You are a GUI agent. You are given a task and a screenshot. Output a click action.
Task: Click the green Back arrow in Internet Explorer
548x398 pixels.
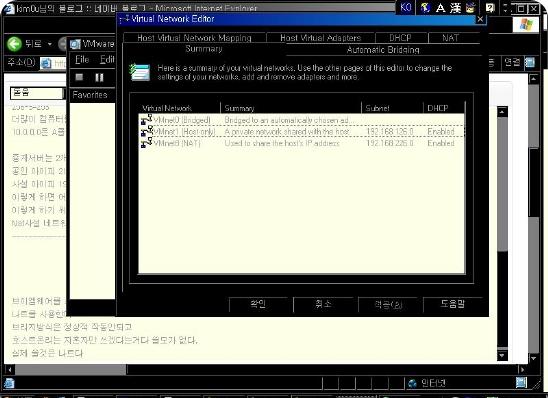[x=14, y=44]
